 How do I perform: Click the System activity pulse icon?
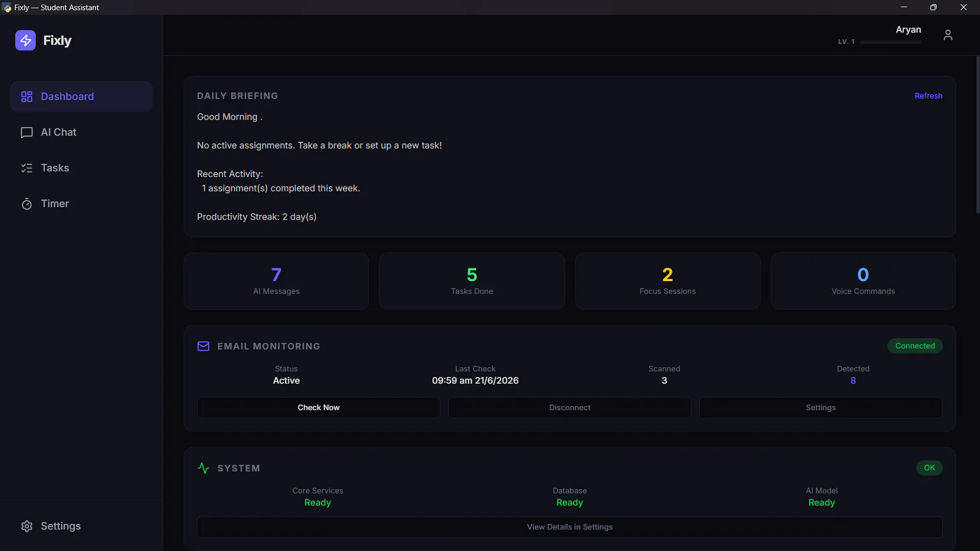pyautogui.click(x=203, y=468)
